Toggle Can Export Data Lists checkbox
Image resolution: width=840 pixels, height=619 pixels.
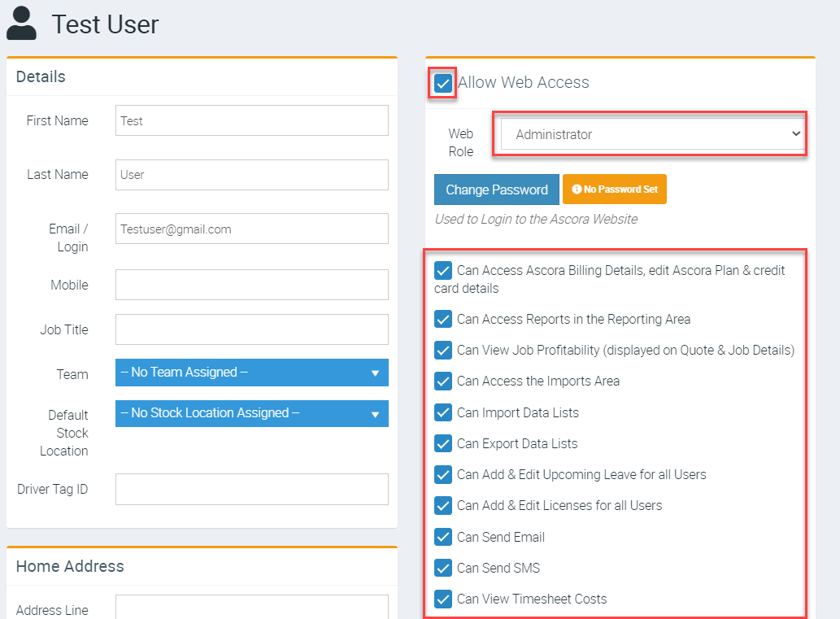[x=443, y=443]
